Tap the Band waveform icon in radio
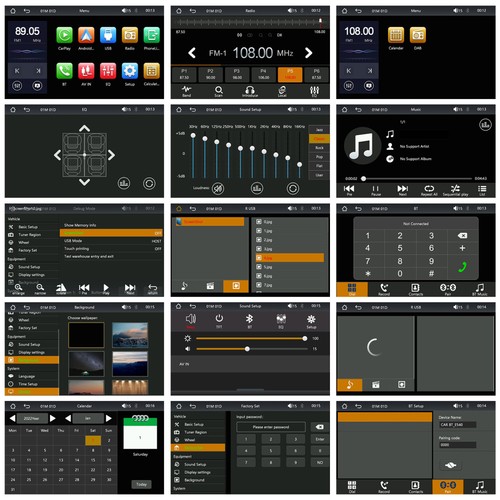Screen dimensions: 500x500 point(186,90)
